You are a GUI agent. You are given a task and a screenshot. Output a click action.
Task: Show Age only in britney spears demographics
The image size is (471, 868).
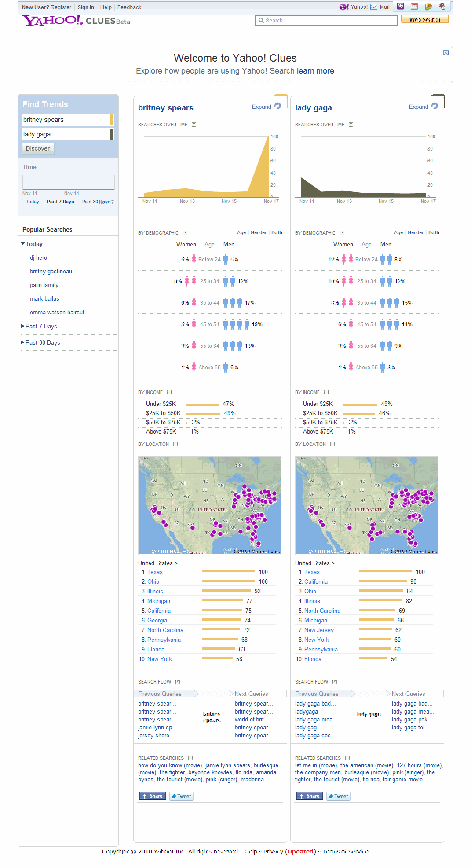pos(241,232)
